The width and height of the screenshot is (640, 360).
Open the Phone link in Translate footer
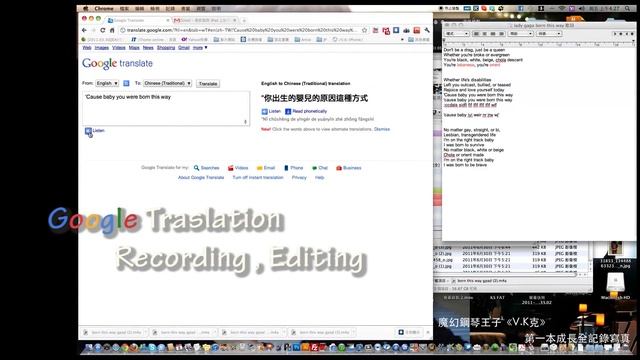[293, 168]
